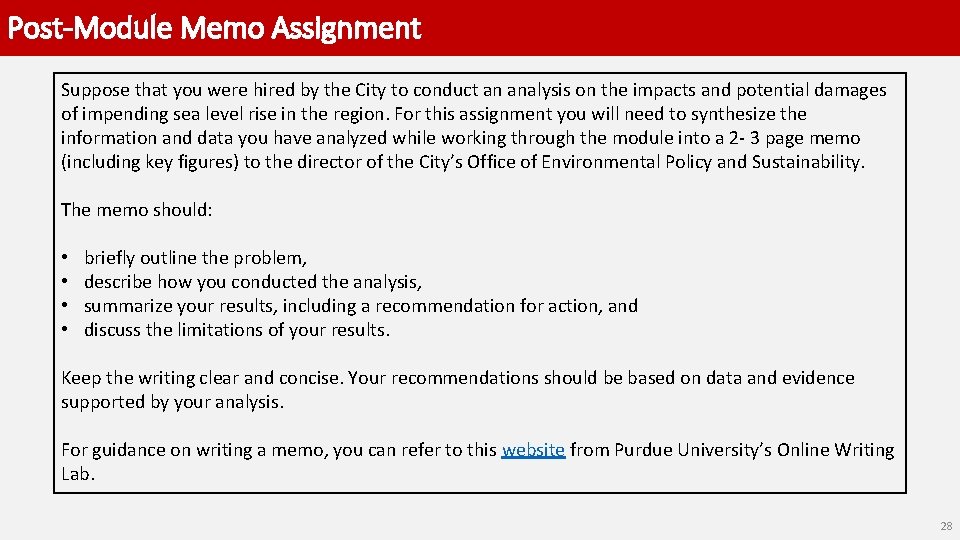
Task: Click the "discuss the limitations of your results" bullet
Action: 237,330
